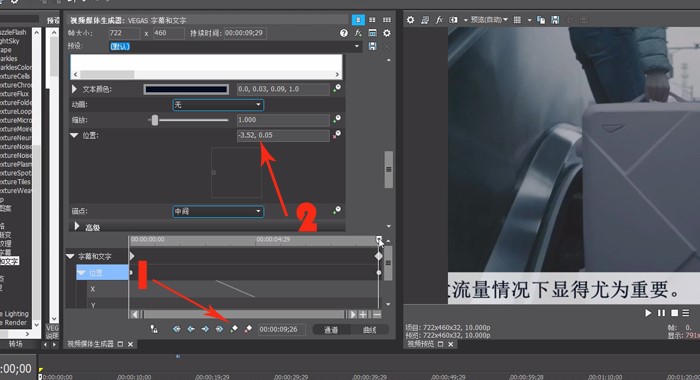Go to next keyframe button
This screenshot has height=380, width=700.
pyautogui.click(x=205, y=329)
